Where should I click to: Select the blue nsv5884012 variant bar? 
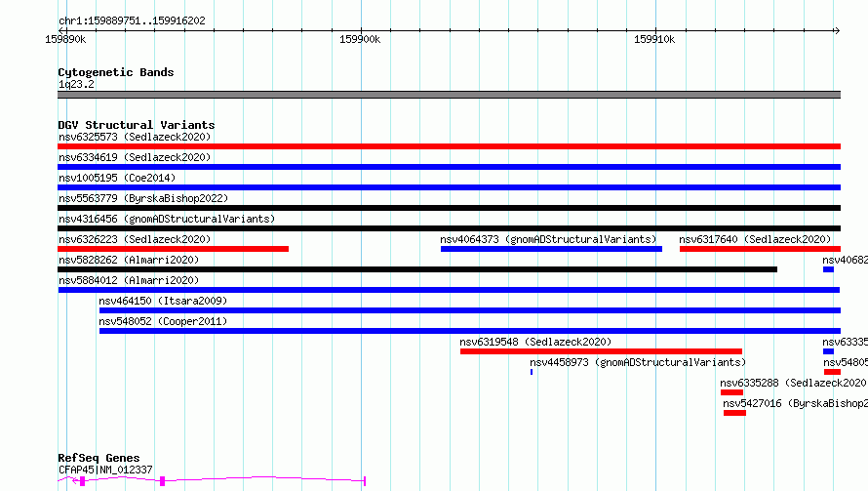click(x=449, y=290)
